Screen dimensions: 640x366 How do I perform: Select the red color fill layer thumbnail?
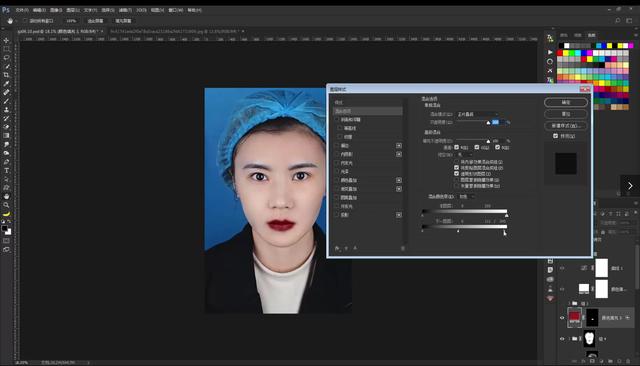574,317
